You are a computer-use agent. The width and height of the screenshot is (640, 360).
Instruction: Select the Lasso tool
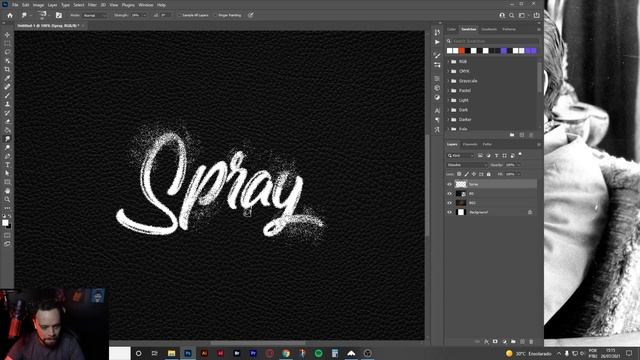point(7,52)
